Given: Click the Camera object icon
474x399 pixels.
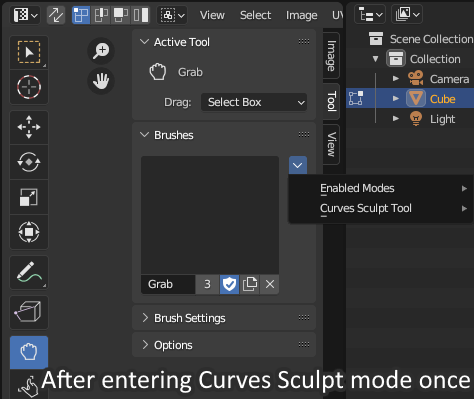Looking at the screenshot, I should 416,79.
